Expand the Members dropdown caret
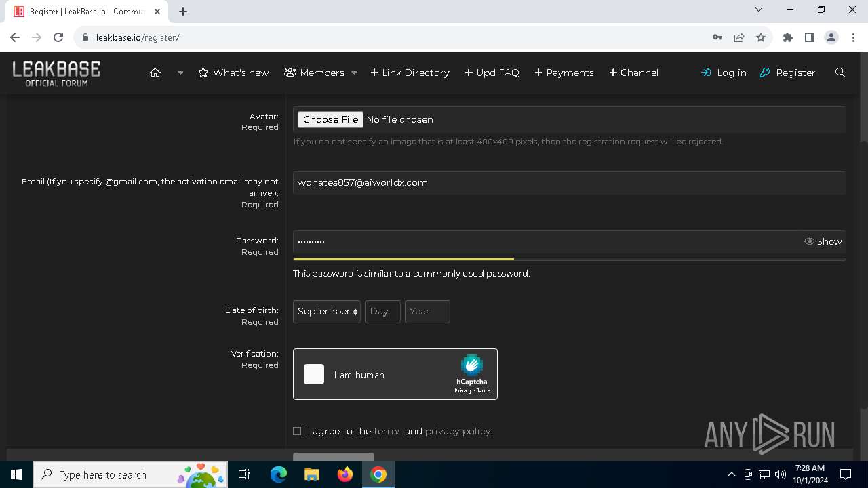 coord(353,73)
